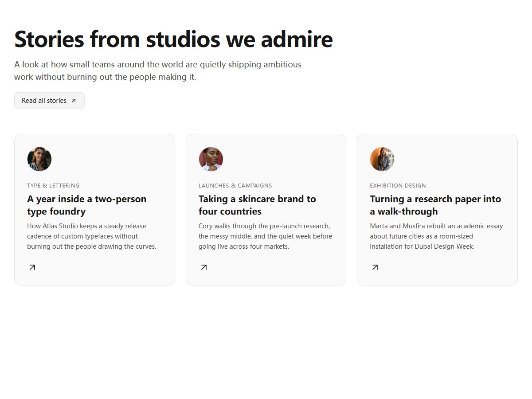Click avatar on the Launches & Campaigns card
The image size is (532, 399).
[x=211, y=159]
